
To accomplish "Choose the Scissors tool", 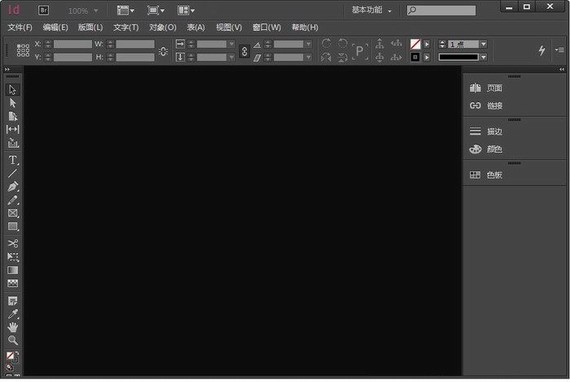I will pos(12,243).
